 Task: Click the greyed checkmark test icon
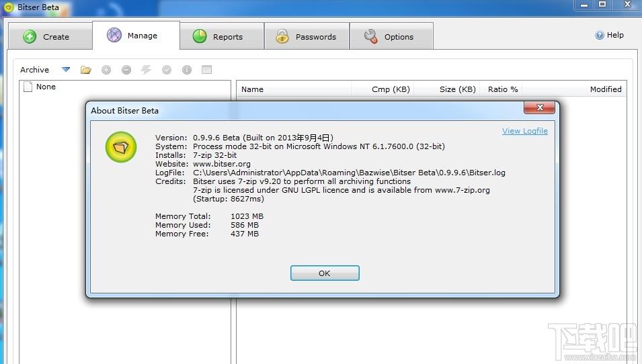click(x=167, y=70)
